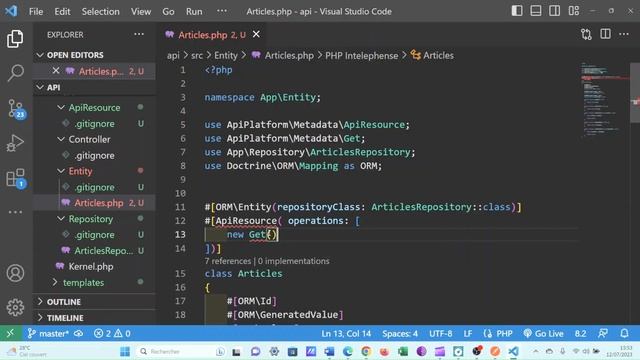Open the View menu
This screenshot has height=360, width=640.
click(x=141, y=11)
